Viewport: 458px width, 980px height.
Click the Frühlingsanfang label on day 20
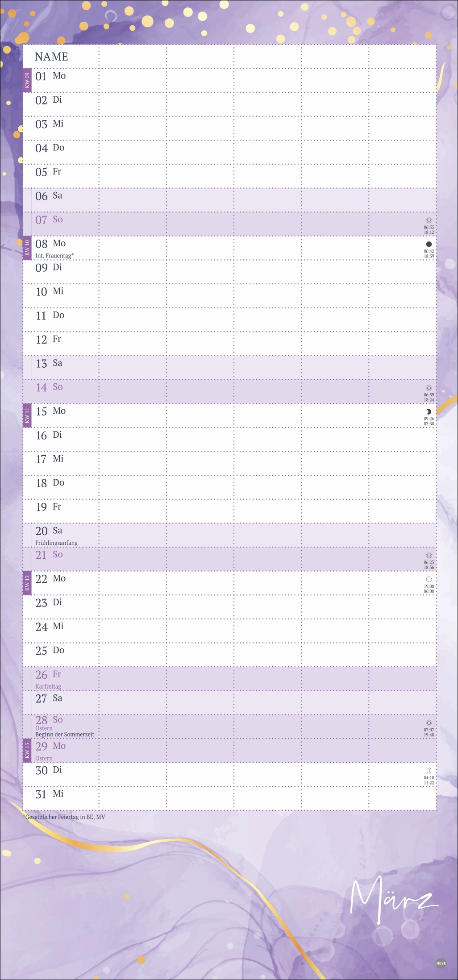tap(56, 543)
